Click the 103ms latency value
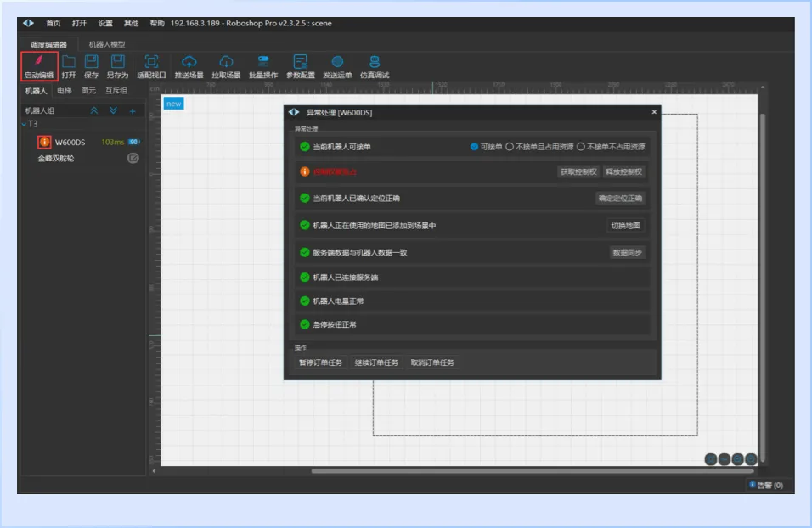 (x=113, y=142)
